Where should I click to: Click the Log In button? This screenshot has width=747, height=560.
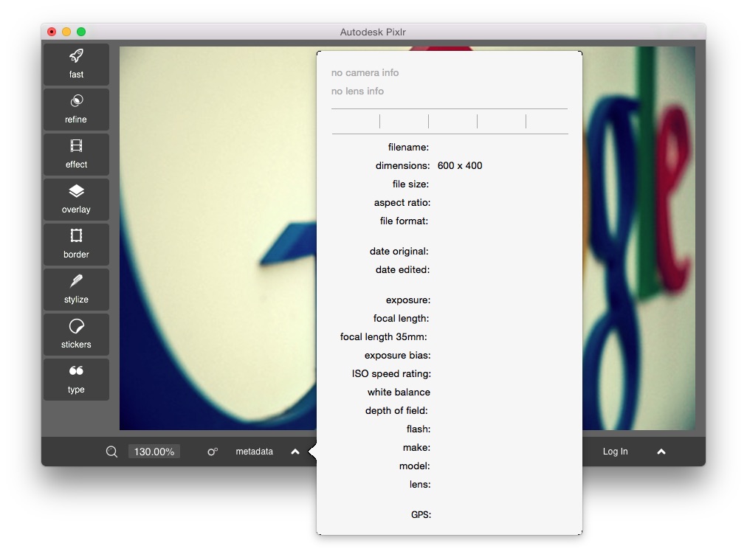[615, 452]
